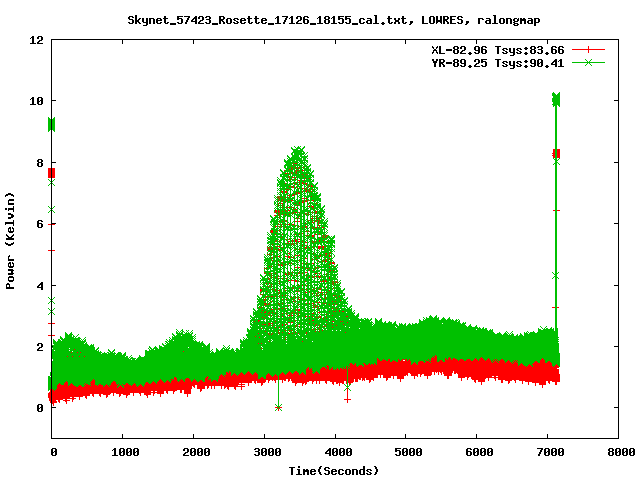Click the plot title Skynet_57423_Rosette text
640x480 pixels.
click(333, 20)
